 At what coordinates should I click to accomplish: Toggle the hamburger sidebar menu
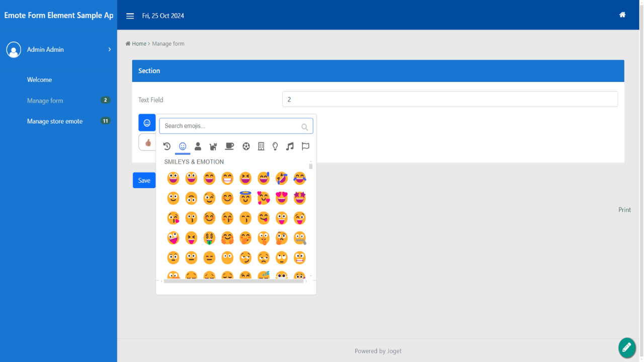point(130,16)
